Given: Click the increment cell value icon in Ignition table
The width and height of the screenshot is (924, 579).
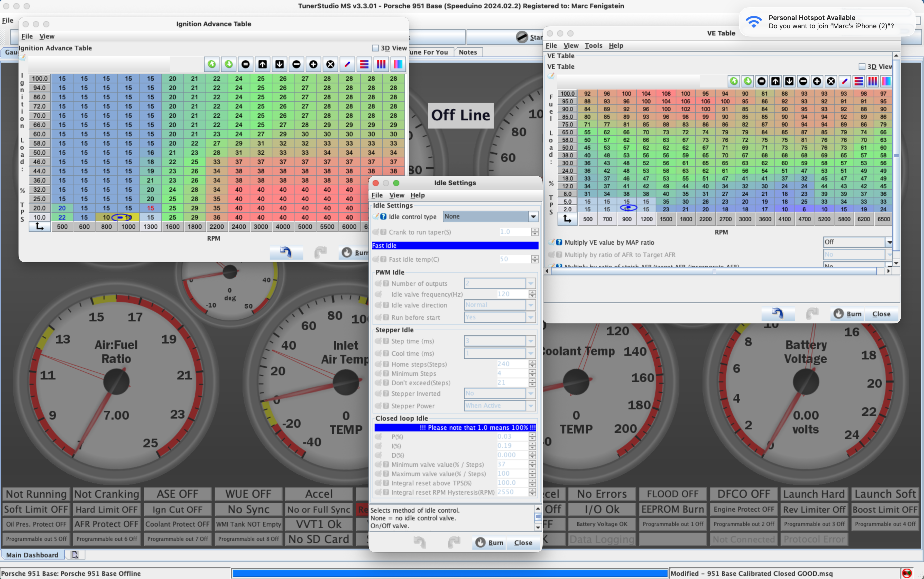Looking at the screenshot, I should point(313,64).
